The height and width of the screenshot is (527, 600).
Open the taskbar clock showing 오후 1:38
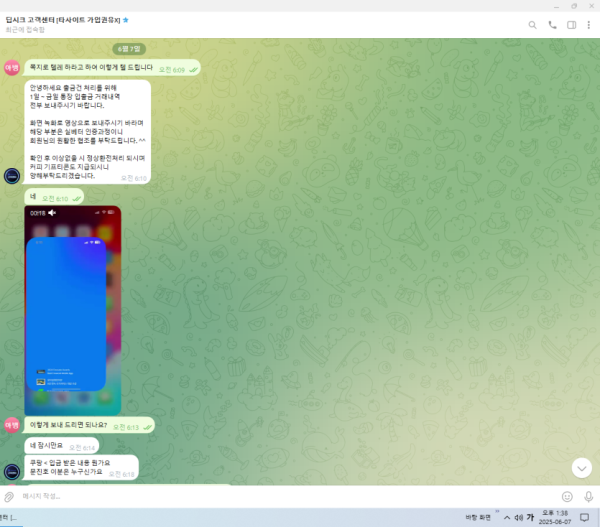point(555,517)
